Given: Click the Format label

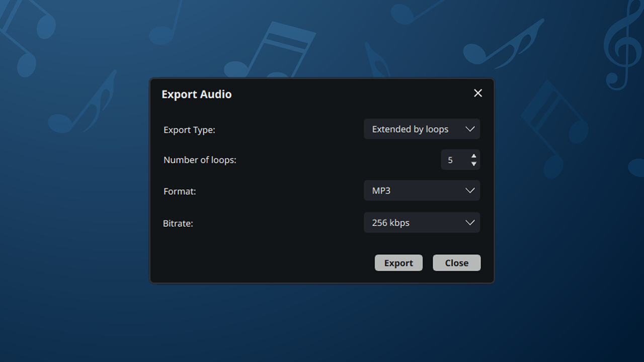Looking at the screenshot, I should (180, 191).
